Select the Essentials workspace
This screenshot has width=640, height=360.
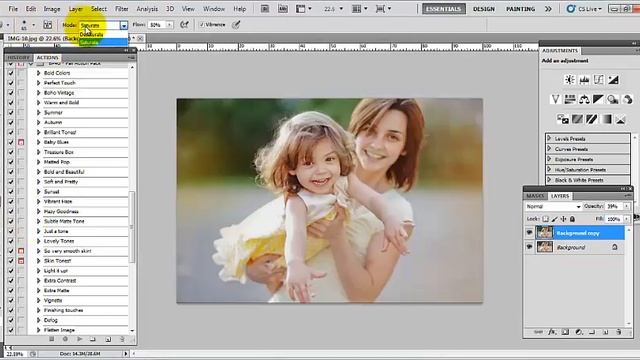click(444, 9)
